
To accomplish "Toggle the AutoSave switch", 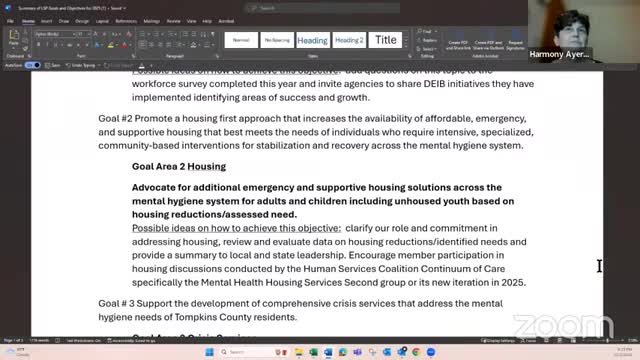I will (32, 65).
